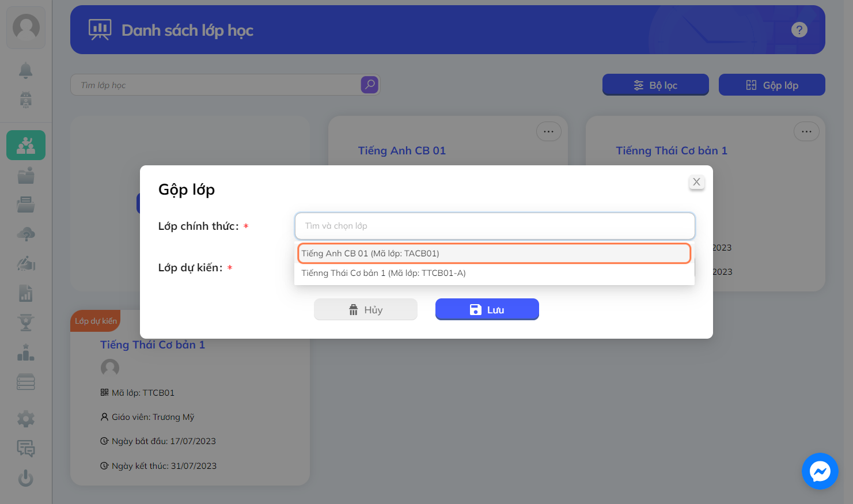Open the trophy achievements icon in sidebar

tap(26, 323)
